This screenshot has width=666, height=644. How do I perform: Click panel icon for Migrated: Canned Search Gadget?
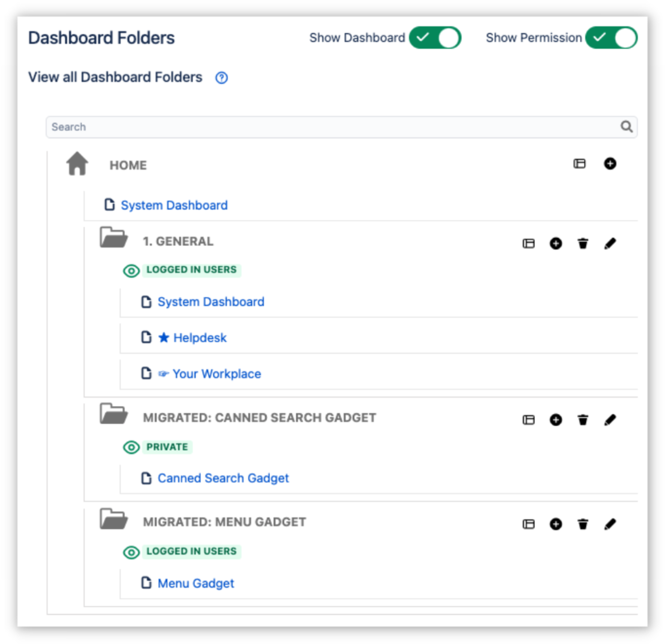(528, 420)
